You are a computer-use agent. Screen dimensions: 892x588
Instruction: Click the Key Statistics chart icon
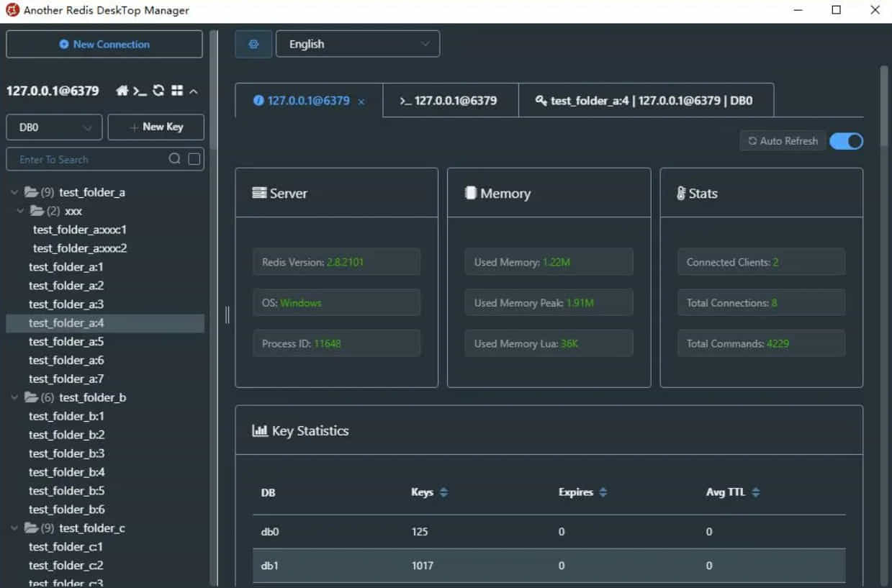coord(260,430)
